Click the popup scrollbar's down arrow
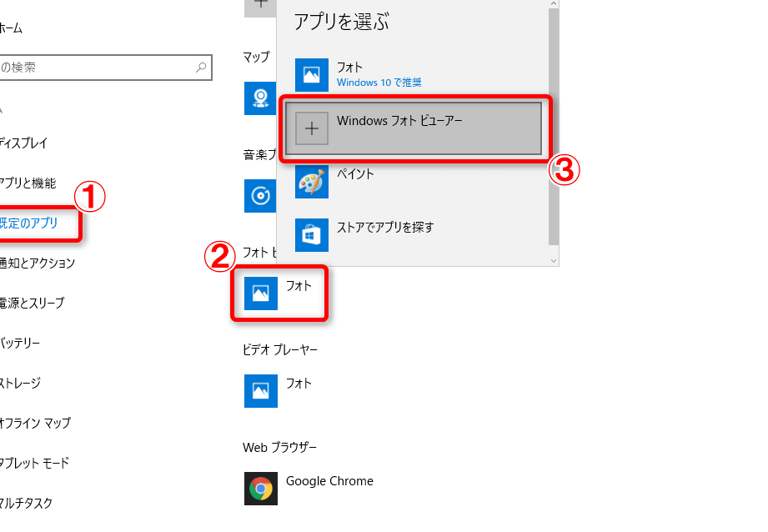 pyautogui.click(x=554, y=260)
